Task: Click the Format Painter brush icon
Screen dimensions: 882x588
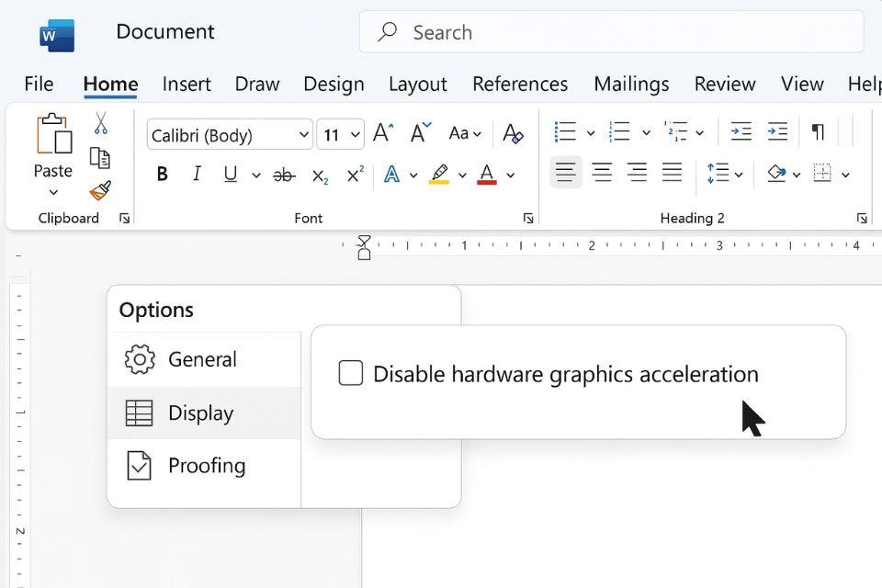Action: click(100, 190)
